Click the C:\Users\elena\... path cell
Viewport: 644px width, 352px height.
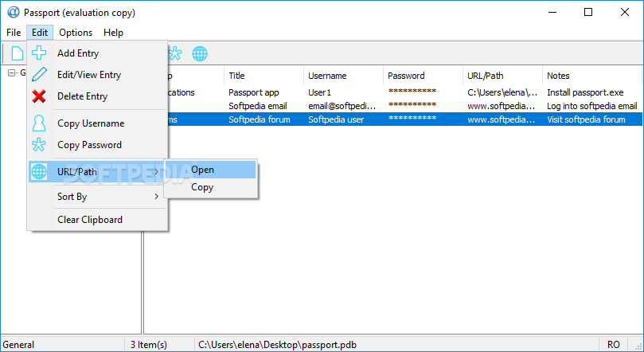point(502,92)
